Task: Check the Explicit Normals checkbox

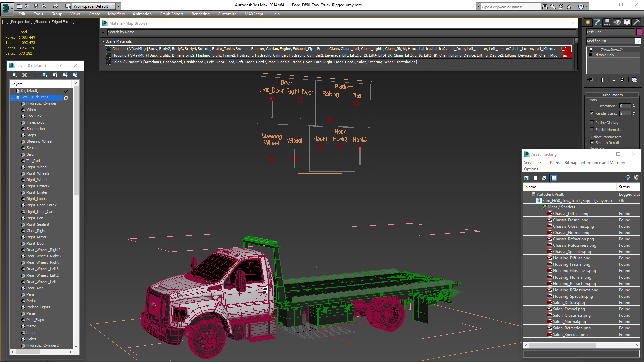Action: click(x=592, y=130)
